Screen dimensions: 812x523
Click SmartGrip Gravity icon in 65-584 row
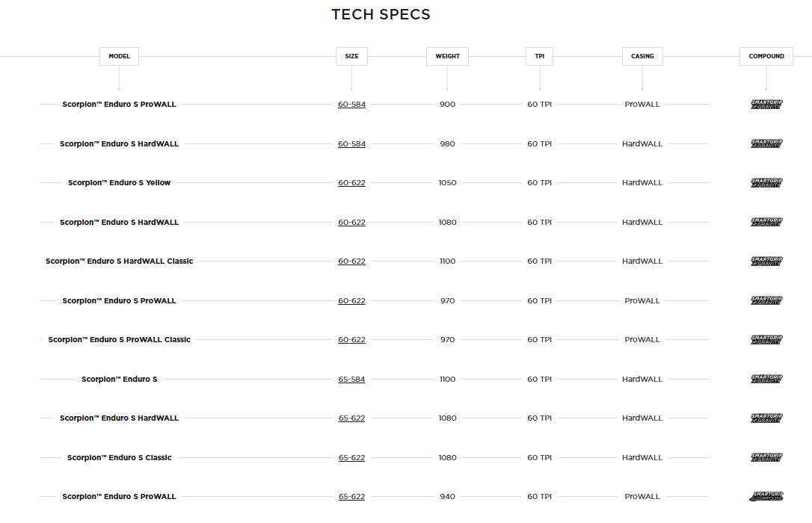766,380
